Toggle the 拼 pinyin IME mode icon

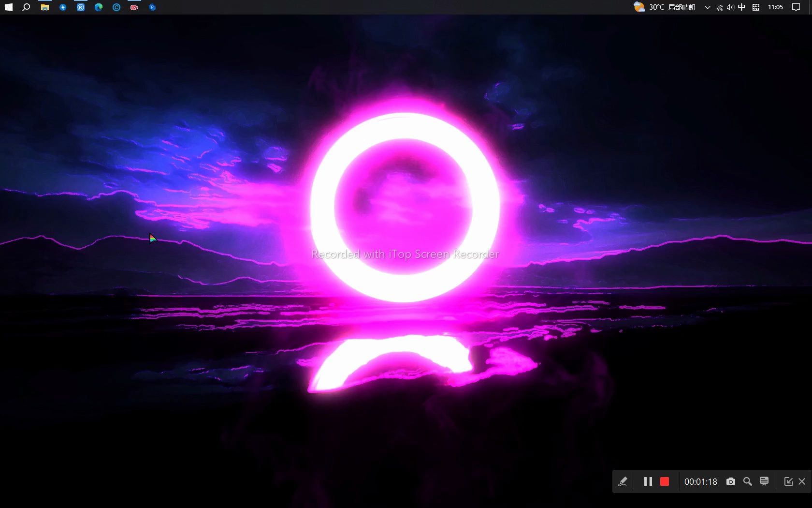[x=756, y=7]
